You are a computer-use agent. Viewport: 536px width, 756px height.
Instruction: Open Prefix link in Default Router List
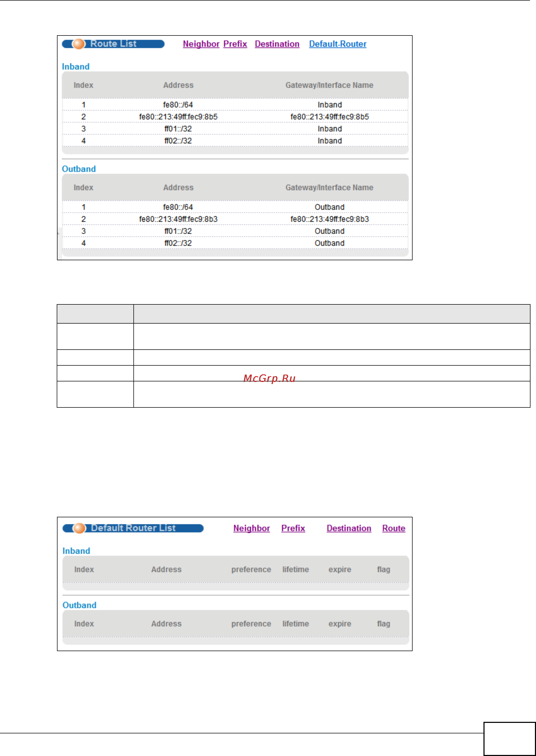pos(293,528)
